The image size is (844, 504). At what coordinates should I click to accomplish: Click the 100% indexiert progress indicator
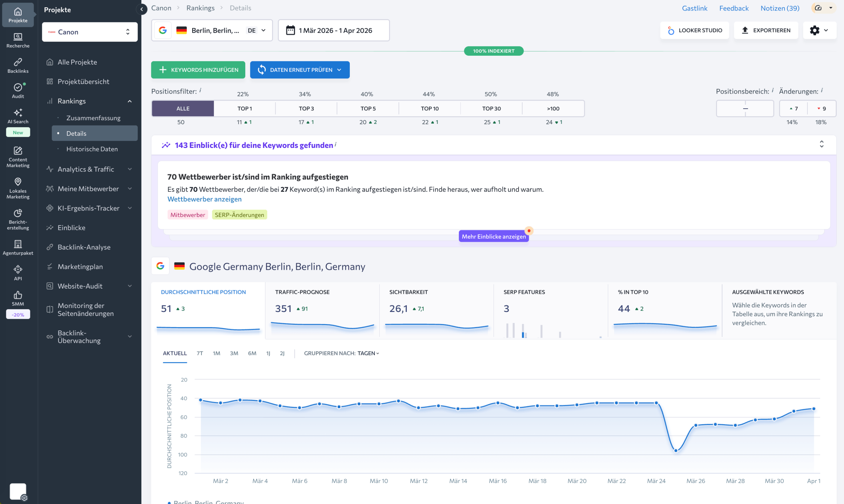(494, 51)
